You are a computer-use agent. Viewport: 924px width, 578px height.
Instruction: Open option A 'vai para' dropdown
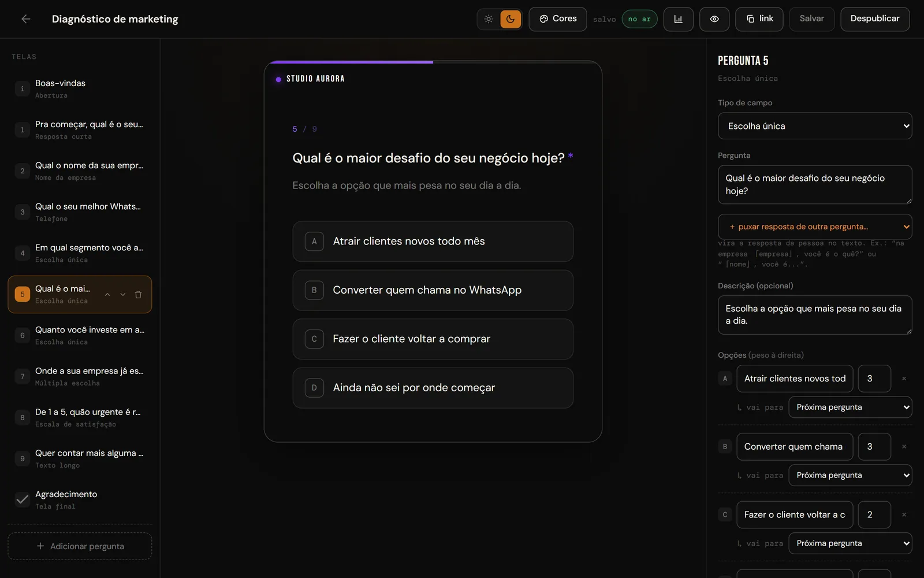pyautogui.click(x=850, y=407)
